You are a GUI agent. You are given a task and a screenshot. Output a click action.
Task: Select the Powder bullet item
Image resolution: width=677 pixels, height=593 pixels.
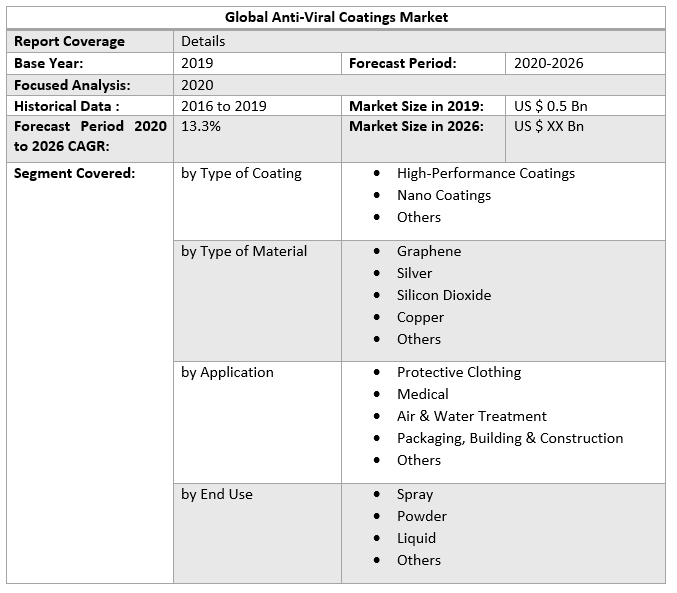pyautogui.click(x=422, y=516)
